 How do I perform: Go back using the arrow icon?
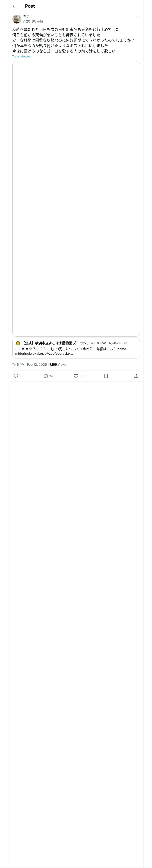14,6
